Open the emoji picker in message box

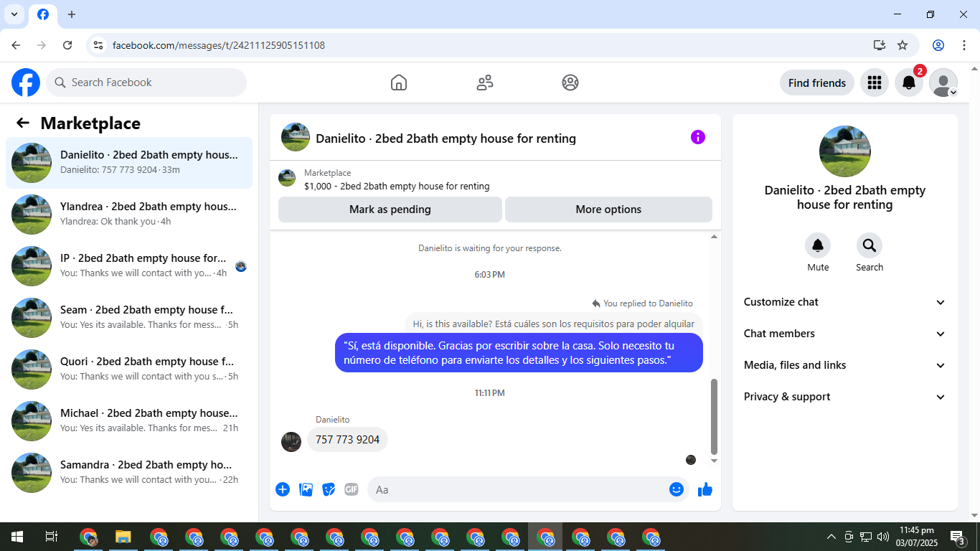[x=676, y=489]
